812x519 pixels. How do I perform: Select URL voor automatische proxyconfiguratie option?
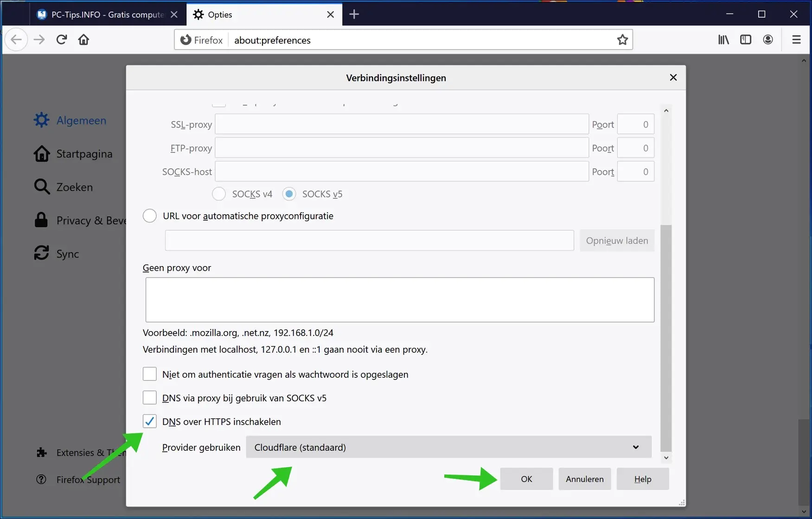tap(150, 215)
